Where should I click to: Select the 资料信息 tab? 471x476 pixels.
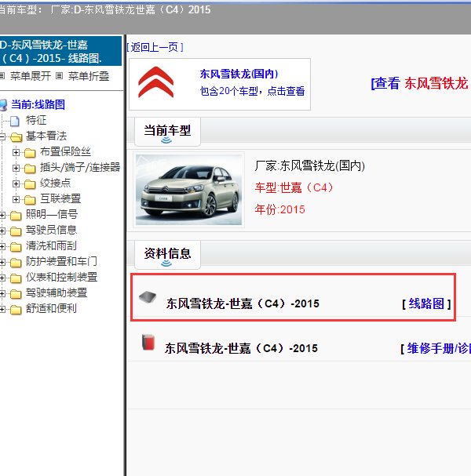point(167,254)
